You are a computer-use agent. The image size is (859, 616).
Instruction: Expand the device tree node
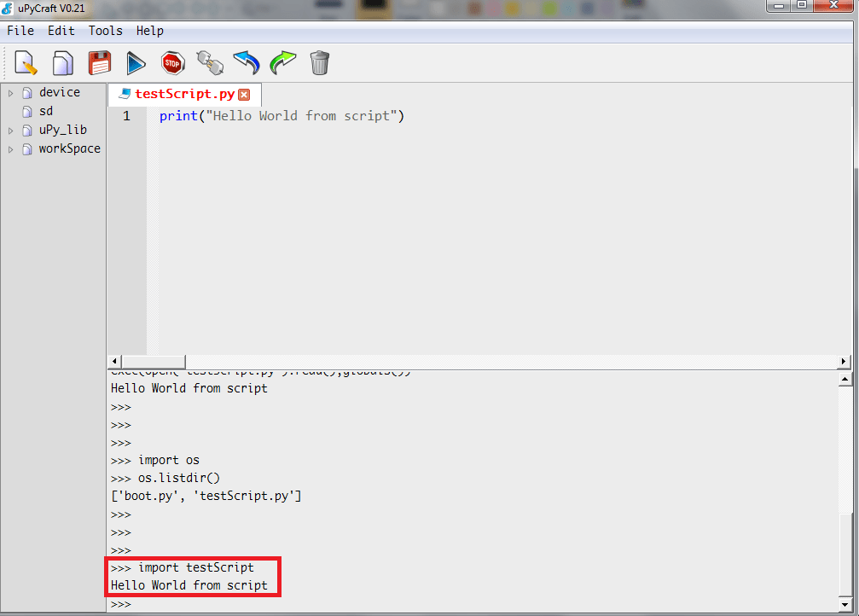click(x=10, y=92)
